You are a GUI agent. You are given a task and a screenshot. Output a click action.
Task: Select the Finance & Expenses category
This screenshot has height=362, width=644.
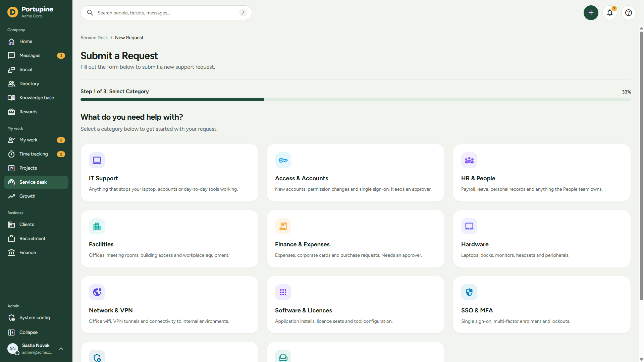[356, 239]
